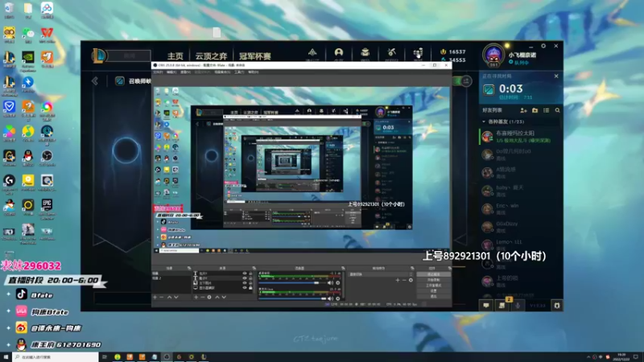Select friend 布喜嫚玛拉太阳
Image resolution: width=644 pixels, height=362 pixels.
click(520, 137)
